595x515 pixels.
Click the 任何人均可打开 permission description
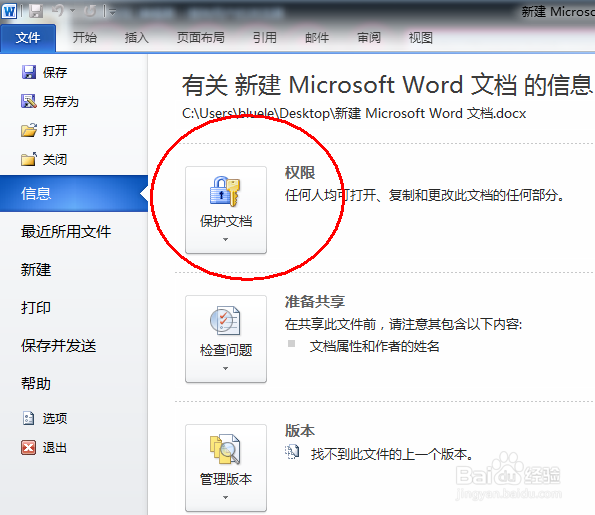click(425, 195)
